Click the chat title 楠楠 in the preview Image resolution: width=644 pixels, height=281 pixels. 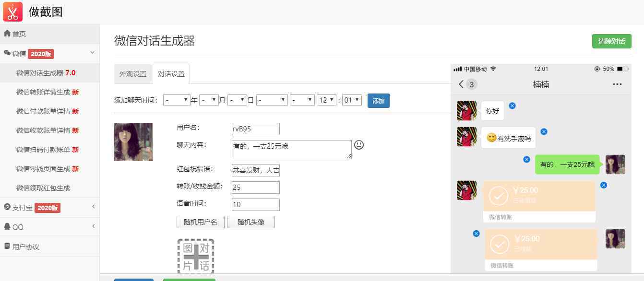(541, 84)
